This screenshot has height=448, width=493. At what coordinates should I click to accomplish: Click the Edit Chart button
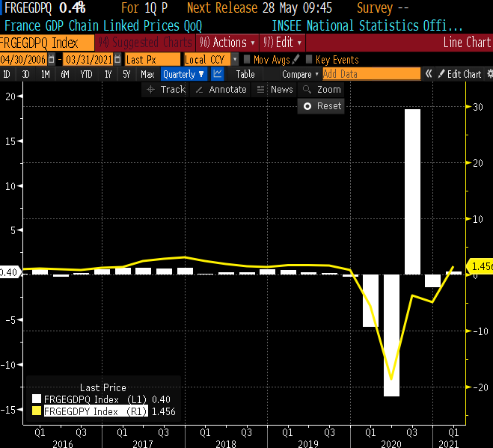click(x=459, y=74)
